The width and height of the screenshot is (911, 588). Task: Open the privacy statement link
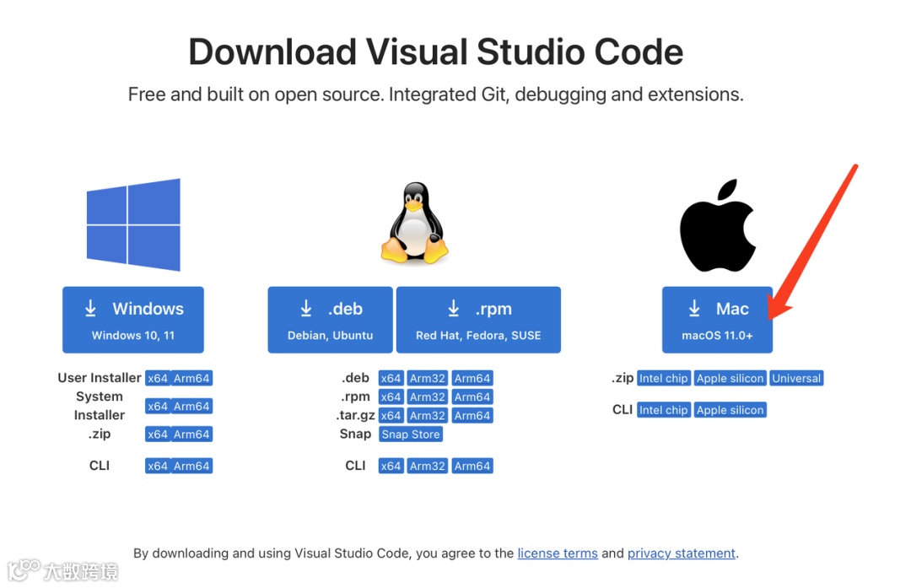tap(682, 553)
